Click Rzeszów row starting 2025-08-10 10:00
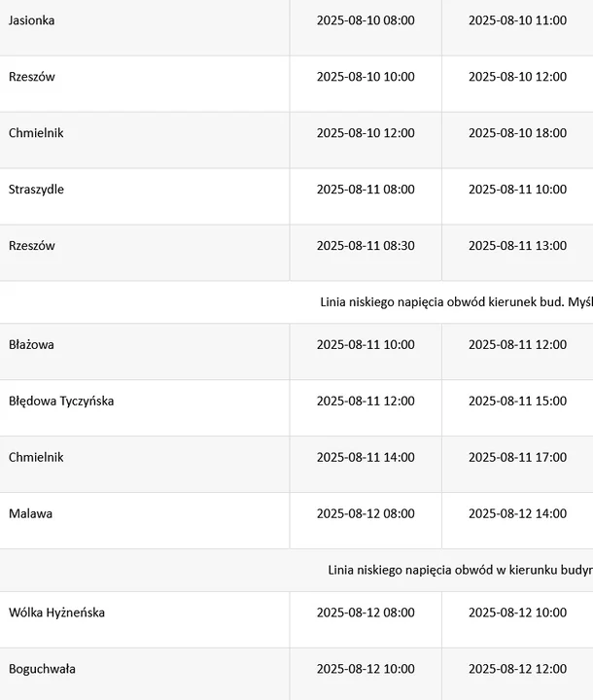593x700 pixels. pos(296,84)
